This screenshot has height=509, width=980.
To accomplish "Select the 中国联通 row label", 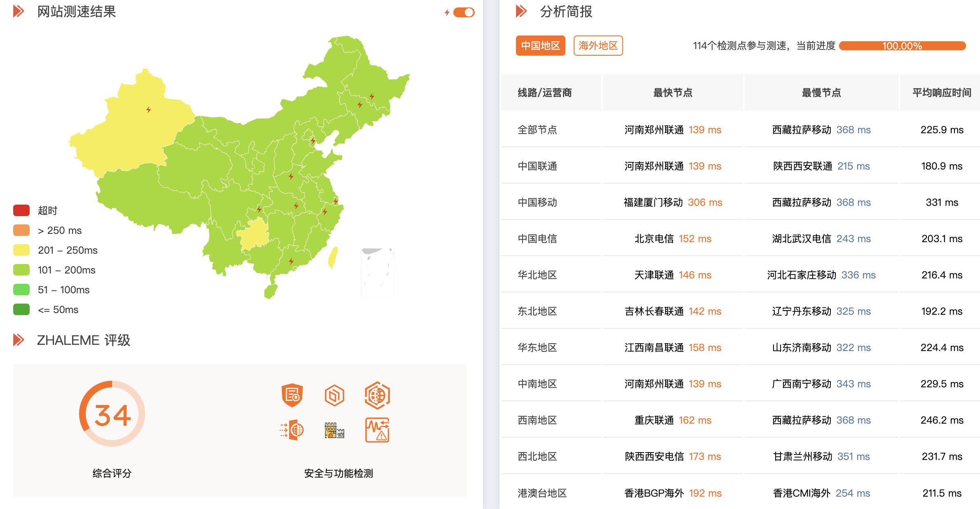I will point(537,166).
